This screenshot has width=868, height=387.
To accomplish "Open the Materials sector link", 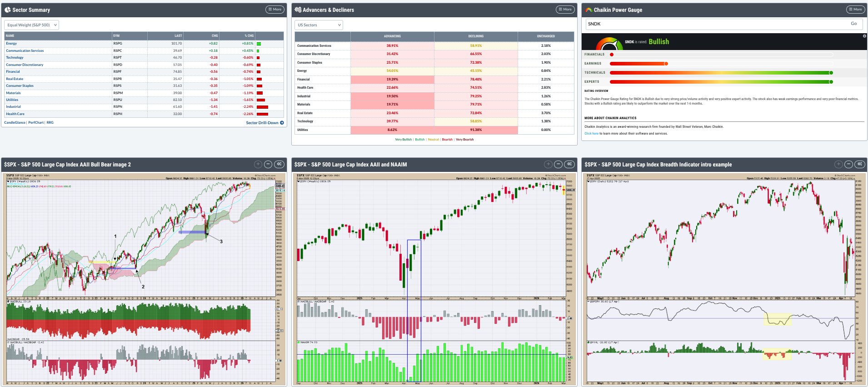I will click(x=13, y=93).
